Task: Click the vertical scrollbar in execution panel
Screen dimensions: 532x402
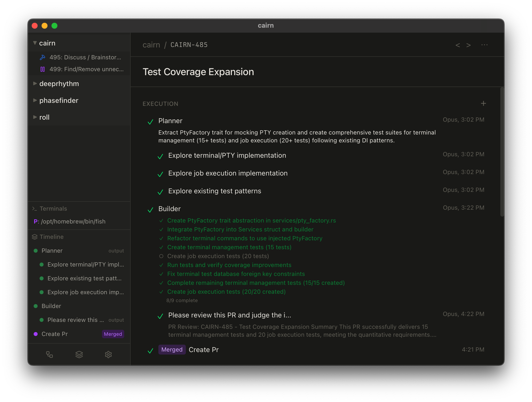Action: (x=502, y=152)
